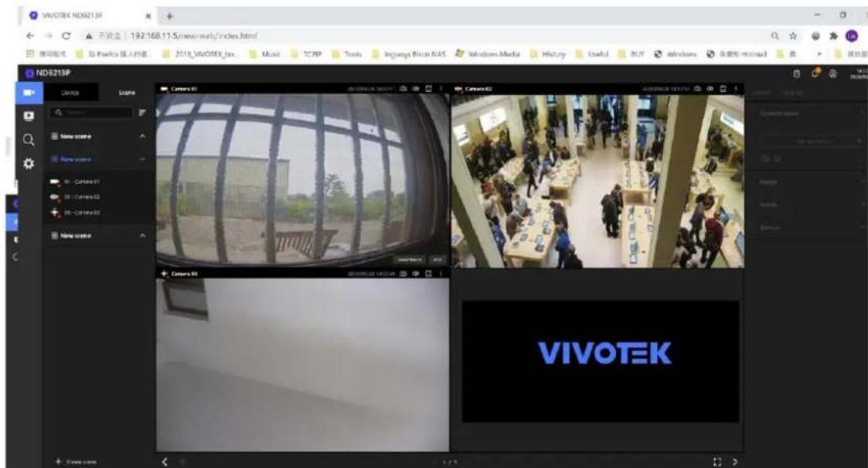
Task: Click the left button on Camera 01 overlay
Action: tap(410, 259)
